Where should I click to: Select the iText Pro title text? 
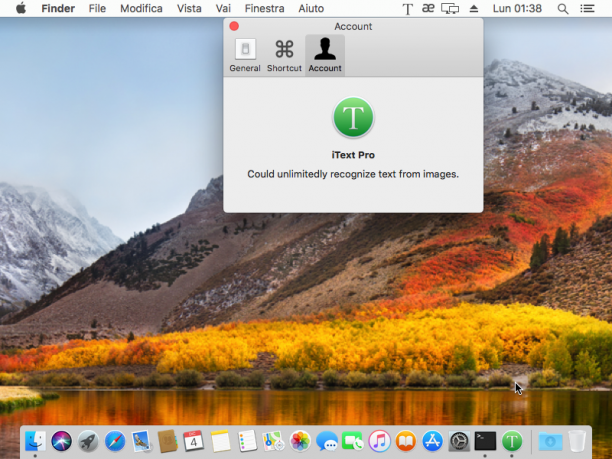[x=353, y=155]
